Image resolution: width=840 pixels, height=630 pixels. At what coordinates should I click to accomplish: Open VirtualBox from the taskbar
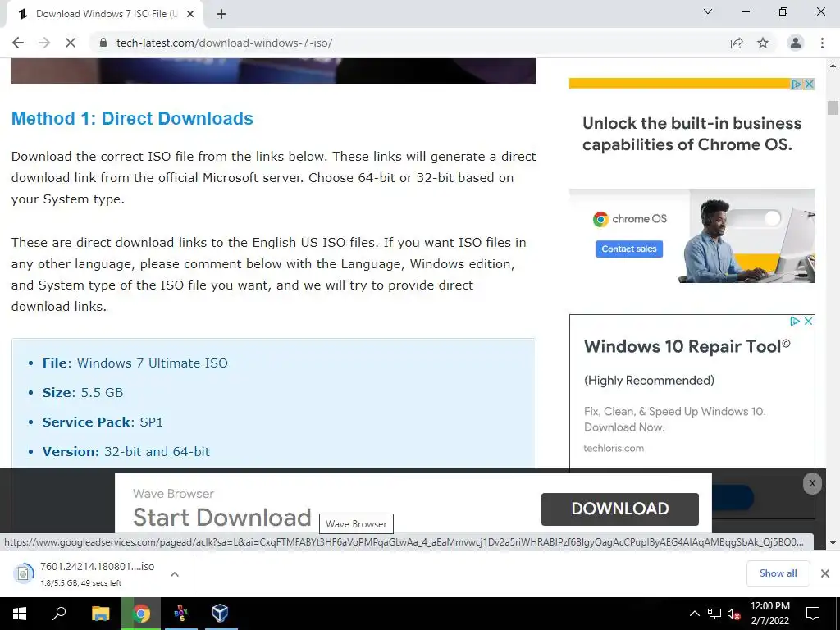[220, 614]
